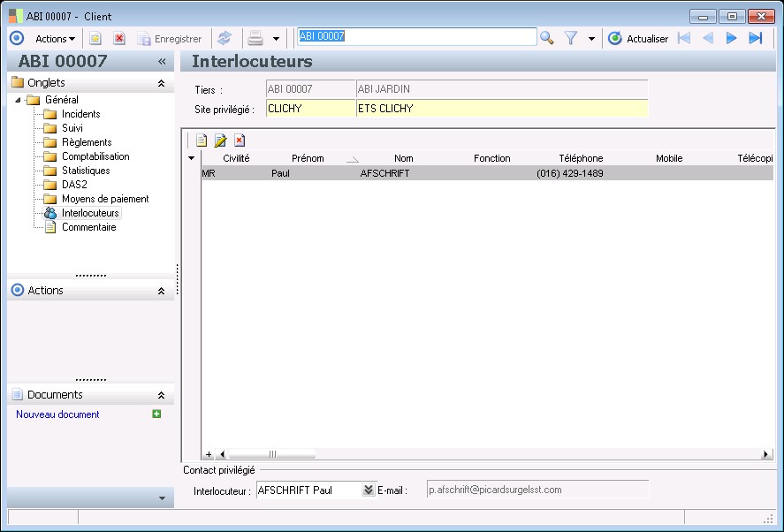Go to the next record arrow
This screenshot has width=784, height=532.
[x=731, y=38]
